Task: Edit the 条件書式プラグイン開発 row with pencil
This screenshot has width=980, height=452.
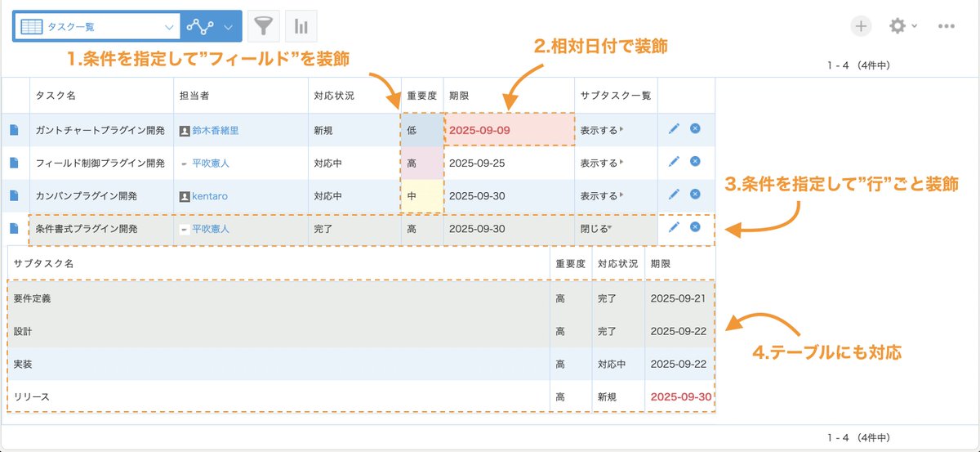Action: pyautogui.click(x=674, y=227)
